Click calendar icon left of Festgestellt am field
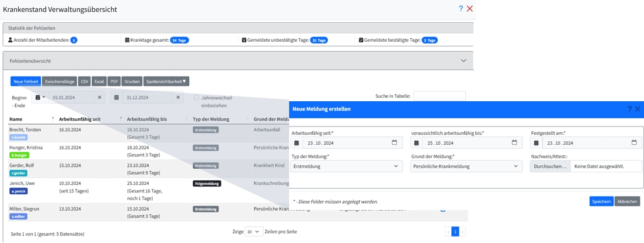 536,142
